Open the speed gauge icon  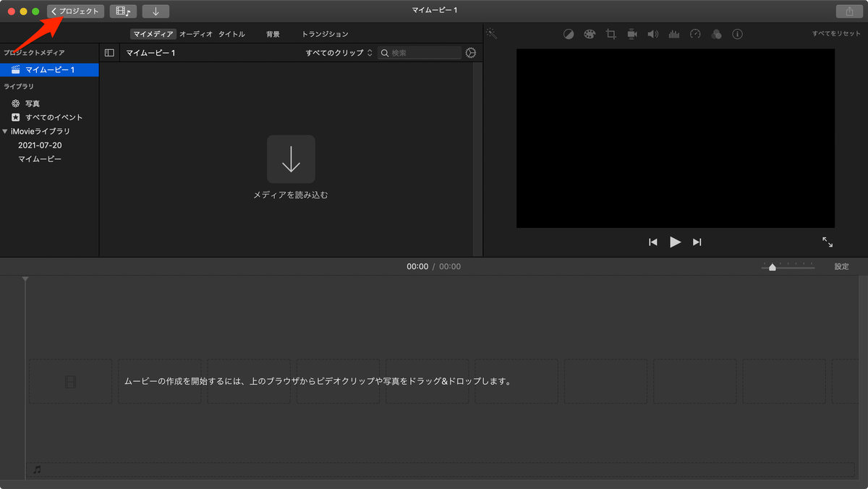pyautogui.click(x=695, y=34)
